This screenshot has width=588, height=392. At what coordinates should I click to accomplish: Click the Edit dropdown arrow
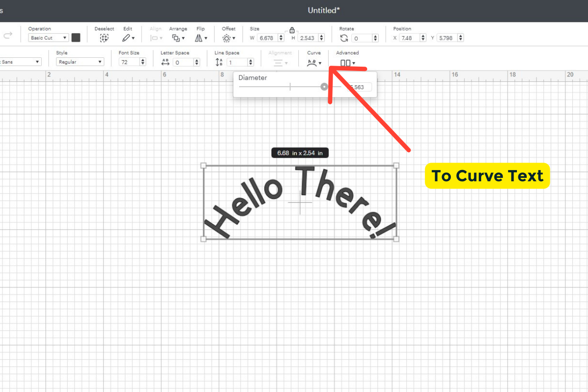click(133, 38)
